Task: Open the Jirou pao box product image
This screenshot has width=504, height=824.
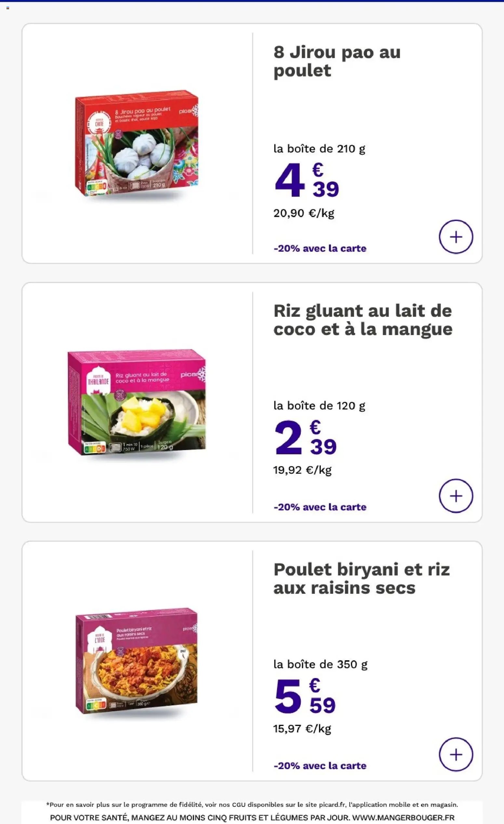Action: [x=137, y=144]
